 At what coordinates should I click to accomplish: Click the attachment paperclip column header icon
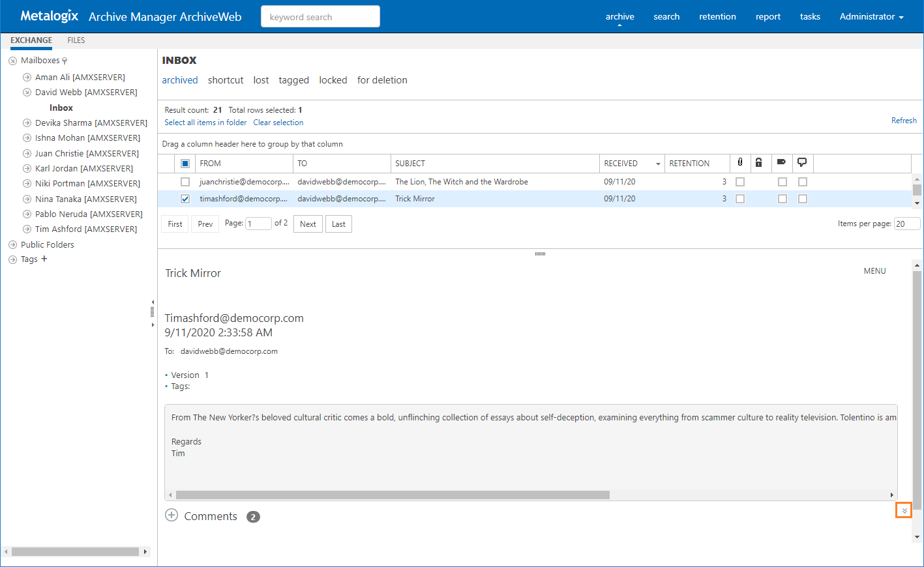pos(739,163)
